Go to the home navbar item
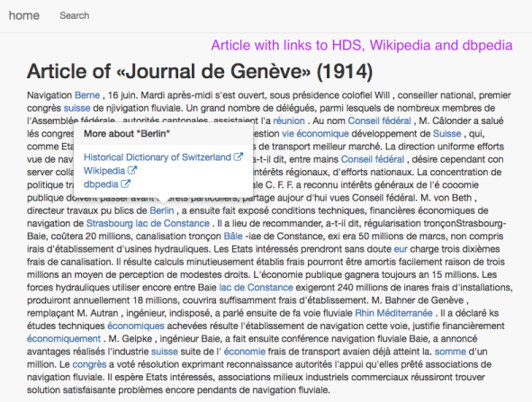This screenshot has height=402, width=532. (24, 15)
